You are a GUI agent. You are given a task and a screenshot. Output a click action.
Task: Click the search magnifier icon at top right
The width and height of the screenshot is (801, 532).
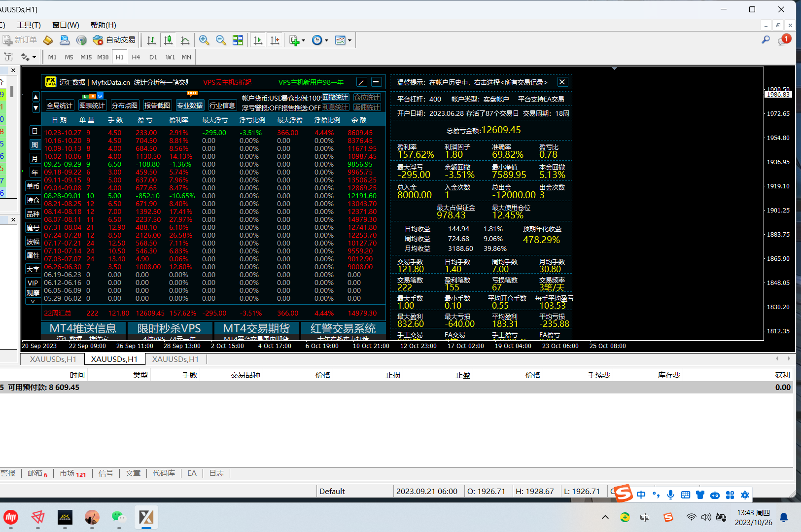pyautogui.click(x=766, y=40)
